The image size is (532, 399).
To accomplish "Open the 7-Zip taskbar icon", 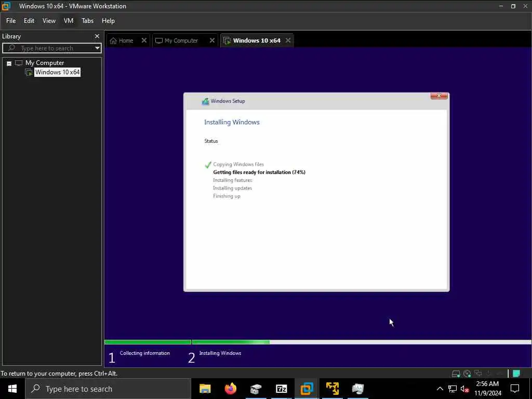I will click(281, 389).
